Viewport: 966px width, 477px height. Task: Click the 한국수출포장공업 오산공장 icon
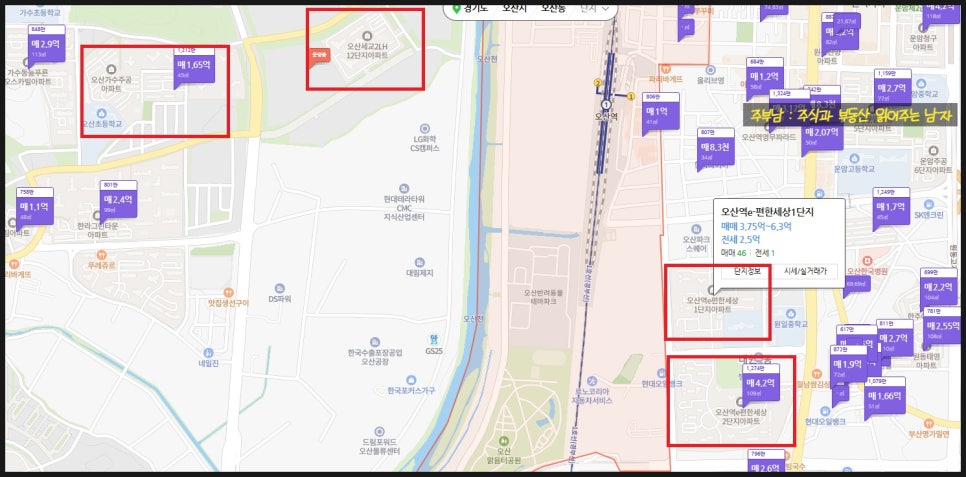(x=375, y=342)
